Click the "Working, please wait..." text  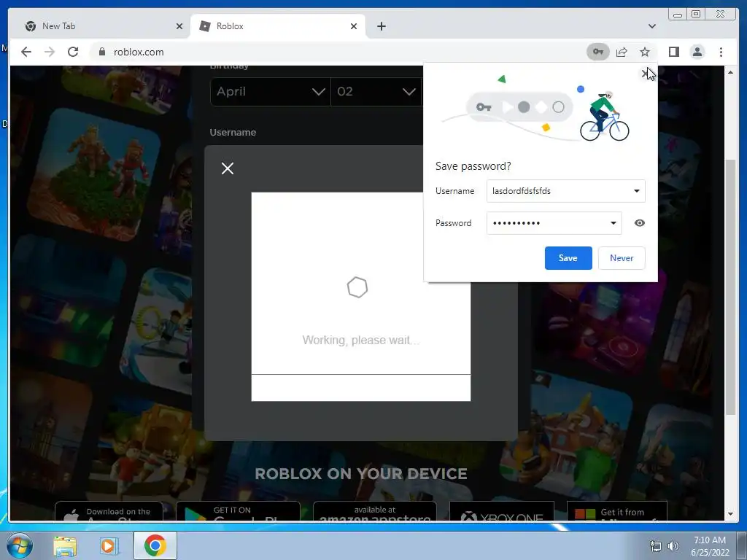click(360, 340)
